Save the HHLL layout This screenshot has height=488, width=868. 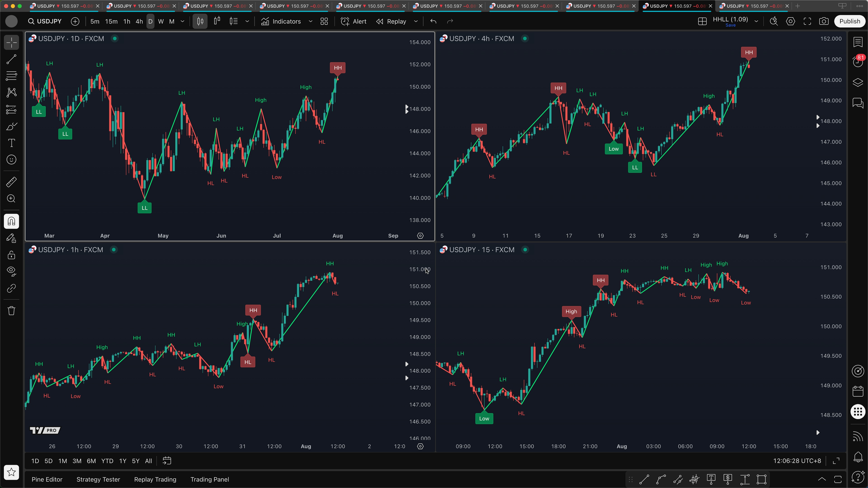point(731,25)
